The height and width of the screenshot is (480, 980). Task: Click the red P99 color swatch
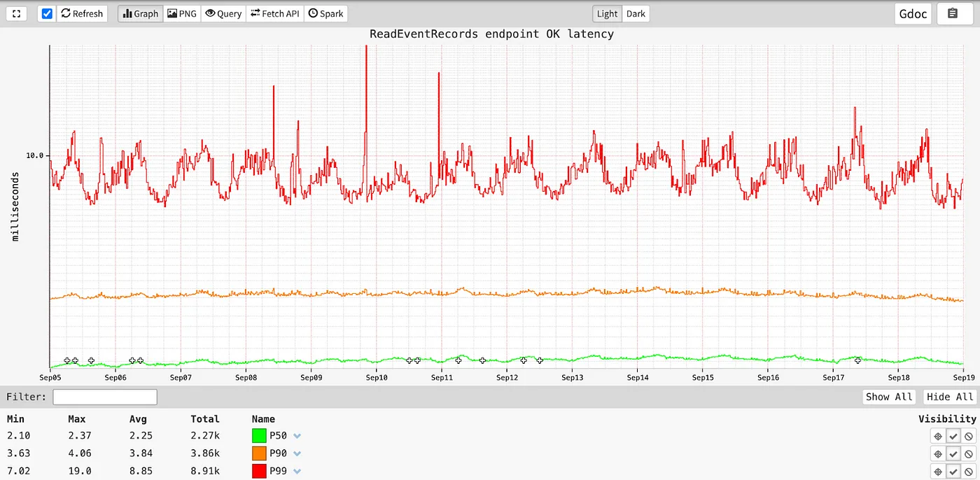[259, 471]
